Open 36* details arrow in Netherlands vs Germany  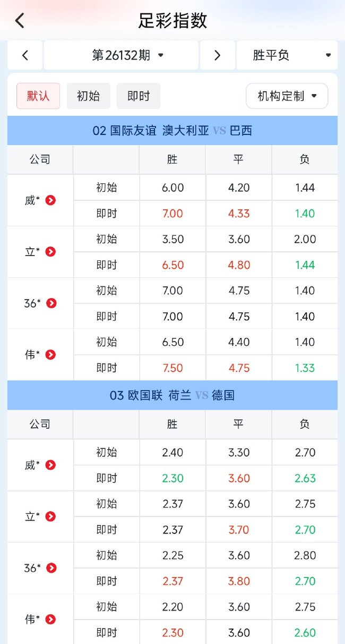pos(51,568)
